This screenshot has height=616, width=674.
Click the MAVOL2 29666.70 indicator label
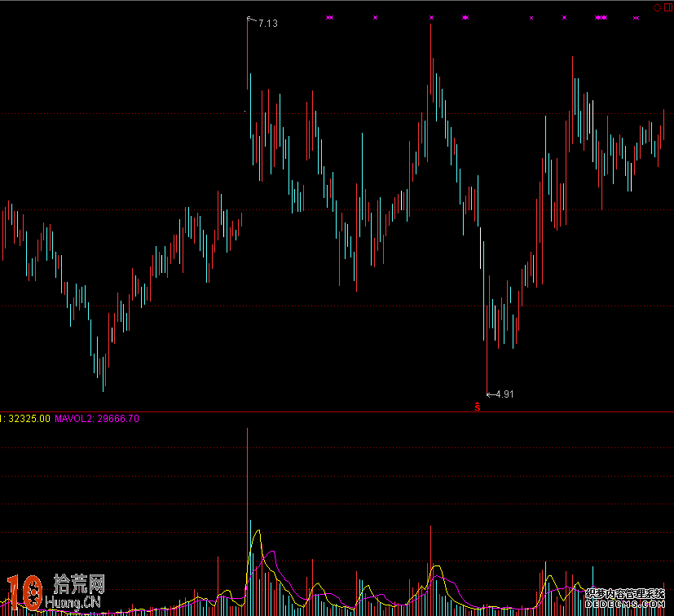click(x=96, y=419)
